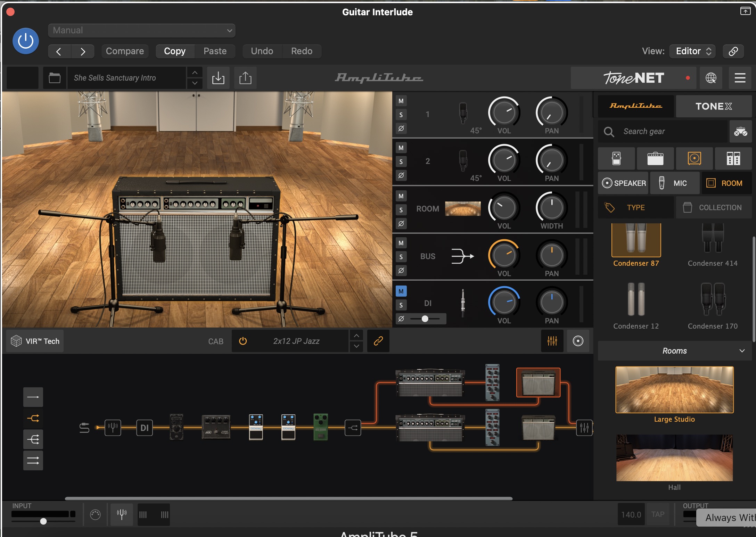Select the cabinet category icon

click(x=694, y=158)
